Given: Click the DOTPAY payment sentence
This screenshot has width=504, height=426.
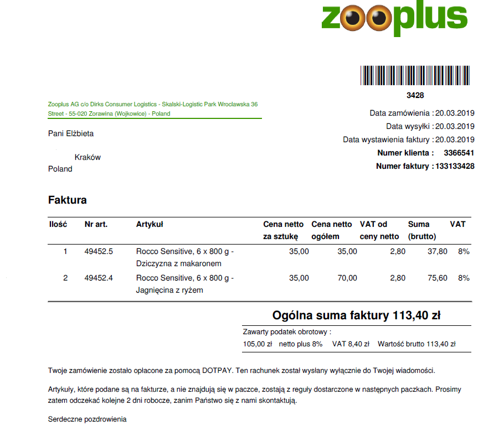Looking at the screenshot, I should 141,371.
